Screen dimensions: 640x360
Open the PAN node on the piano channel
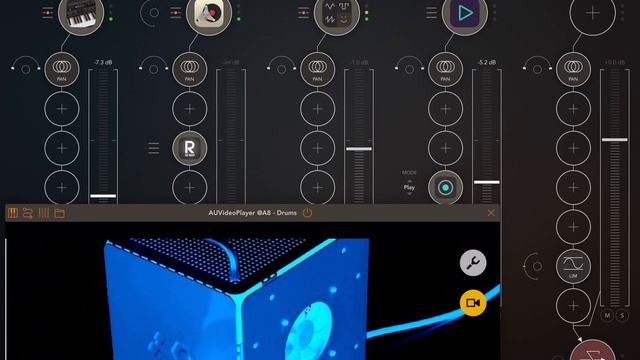pos(62,69)
